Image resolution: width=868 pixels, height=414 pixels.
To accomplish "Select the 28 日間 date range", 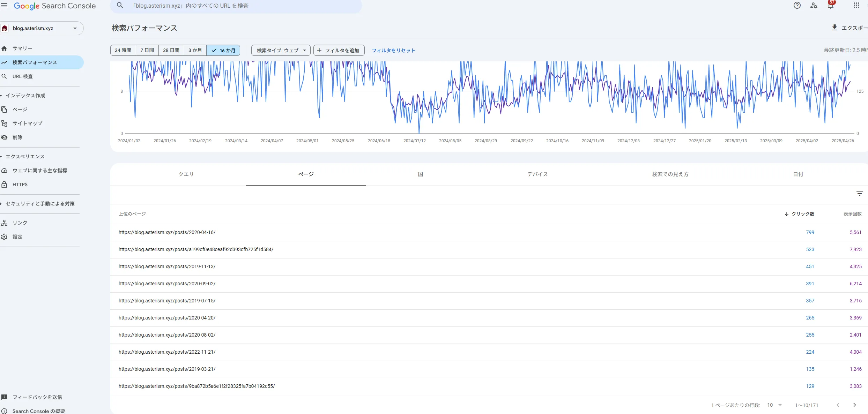I will (171, 50).
